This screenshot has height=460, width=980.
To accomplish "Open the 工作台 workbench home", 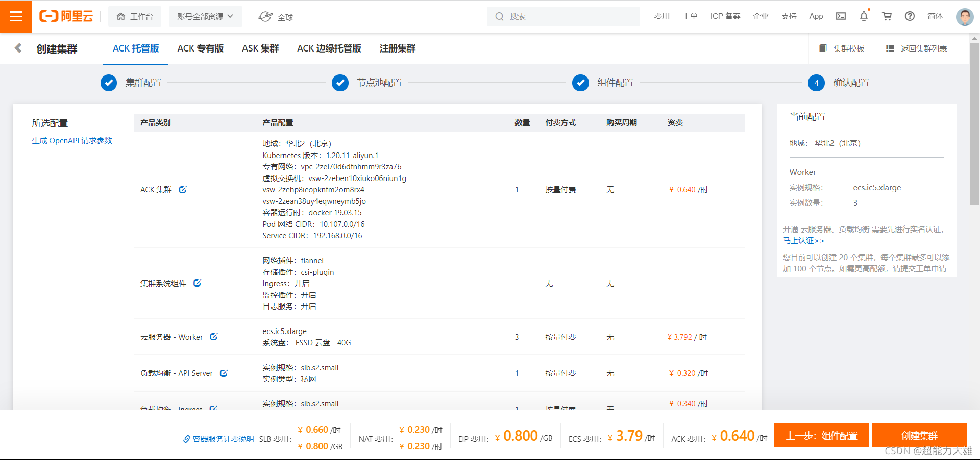I will click(x=135, y=16).
